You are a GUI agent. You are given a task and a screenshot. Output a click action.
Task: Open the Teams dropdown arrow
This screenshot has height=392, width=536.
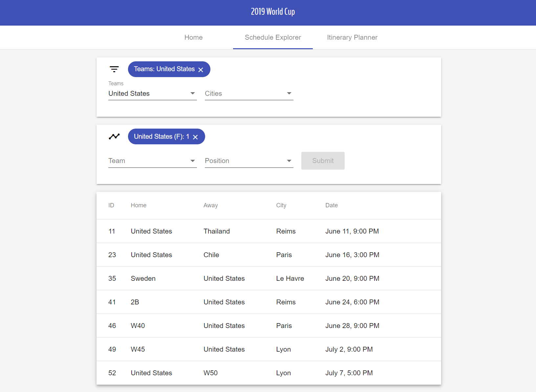click(193, 93)
